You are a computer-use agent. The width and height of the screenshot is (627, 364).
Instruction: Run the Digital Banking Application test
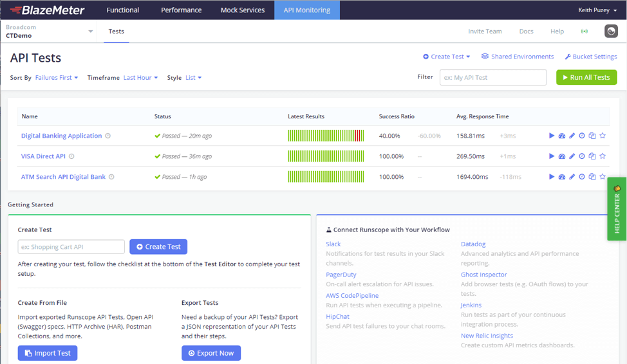coord(552,136)
